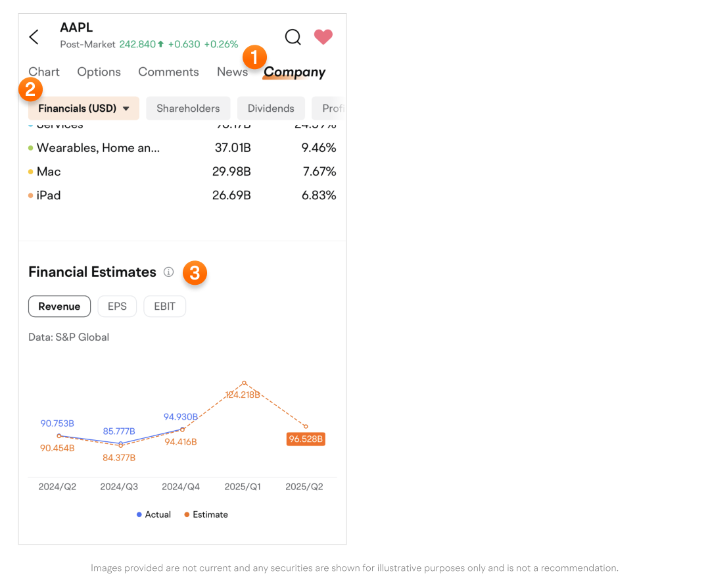Click orange step marker number 3
This screenshot has width=710, height=588.
pyautogui.click(x=195, y=272)
